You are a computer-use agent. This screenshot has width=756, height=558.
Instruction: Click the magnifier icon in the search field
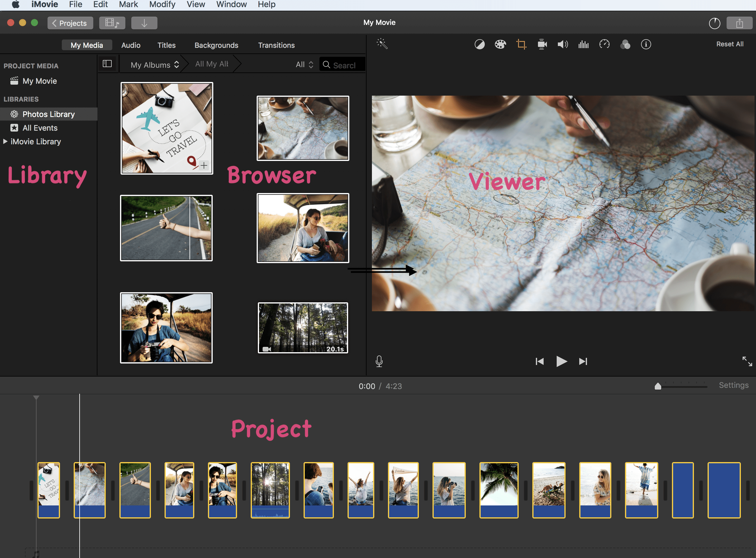(x=326, y=64)
